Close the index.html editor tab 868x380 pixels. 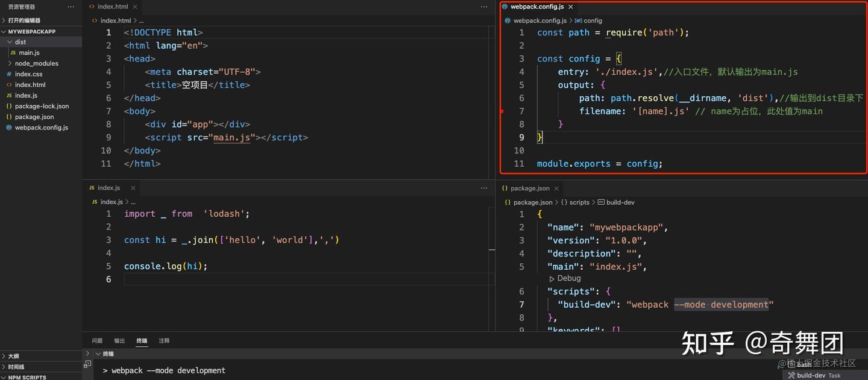point(134,7)
